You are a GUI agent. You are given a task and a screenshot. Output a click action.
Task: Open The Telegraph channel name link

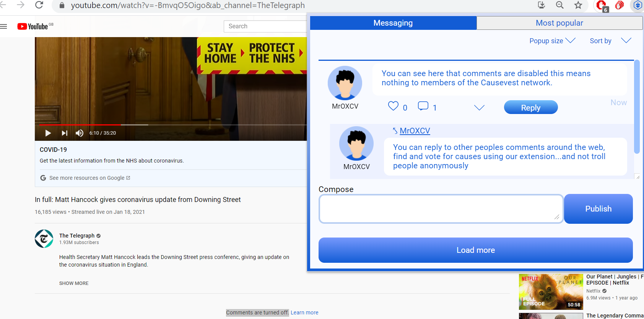pyautogui.click(x=77, y=236)
